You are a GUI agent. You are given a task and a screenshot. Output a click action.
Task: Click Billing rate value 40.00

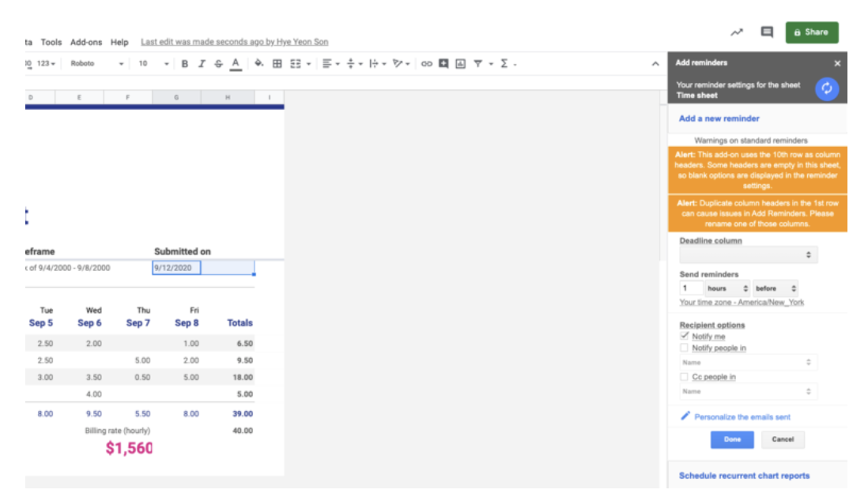point(243,431)
